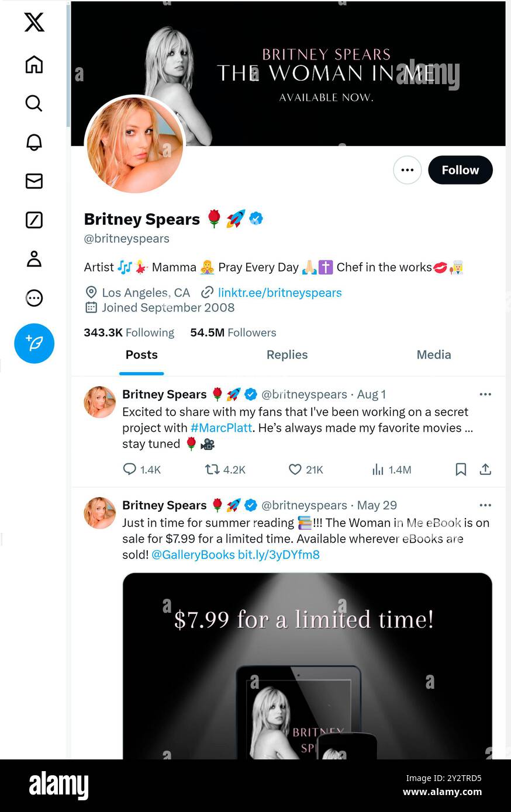The image size is (511, 812).
Task: Open Notifications bell icon
Action: pos(34,142)
